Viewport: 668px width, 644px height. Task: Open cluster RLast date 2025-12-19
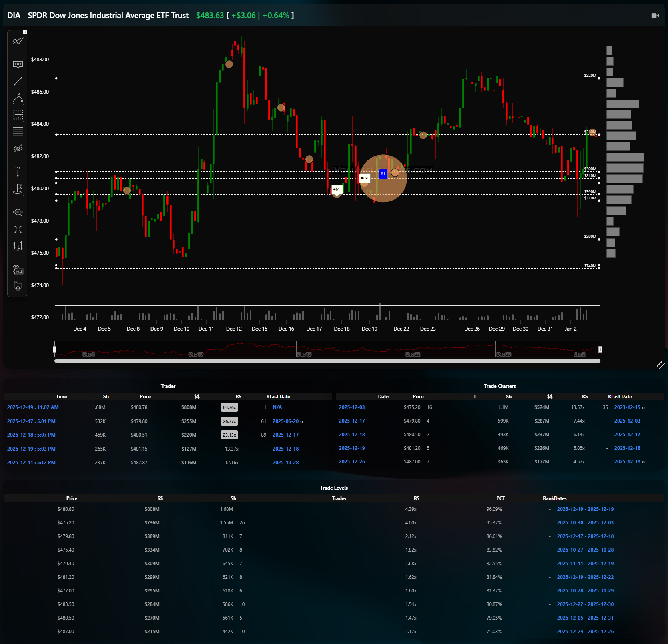[x=627, y=462]
